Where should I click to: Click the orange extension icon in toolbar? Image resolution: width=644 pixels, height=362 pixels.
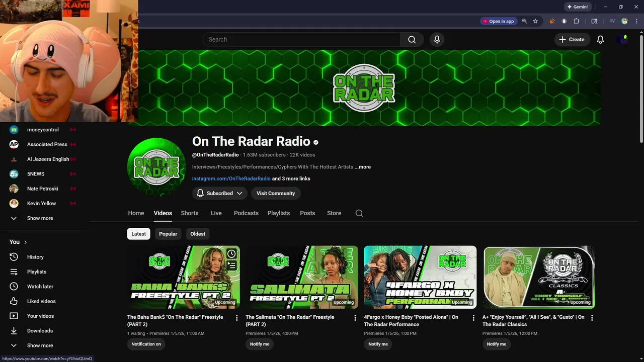[x=552, y=21]
